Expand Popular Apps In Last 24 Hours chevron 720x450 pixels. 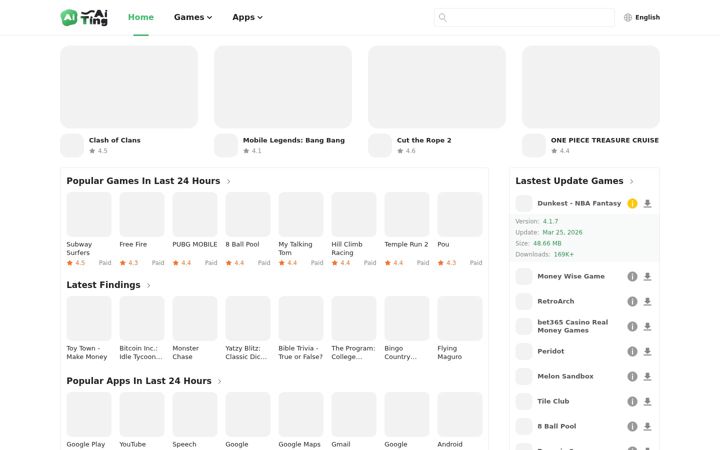pyautogui.click(x=219, y=382)
